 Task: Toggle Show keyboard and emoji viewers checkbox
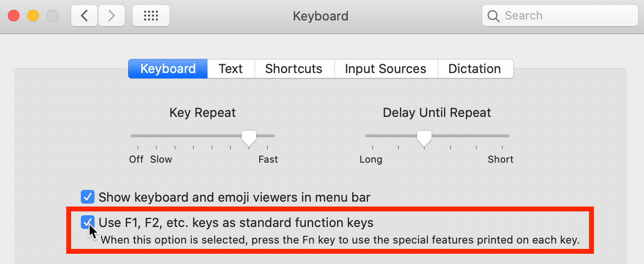[87, 197]
